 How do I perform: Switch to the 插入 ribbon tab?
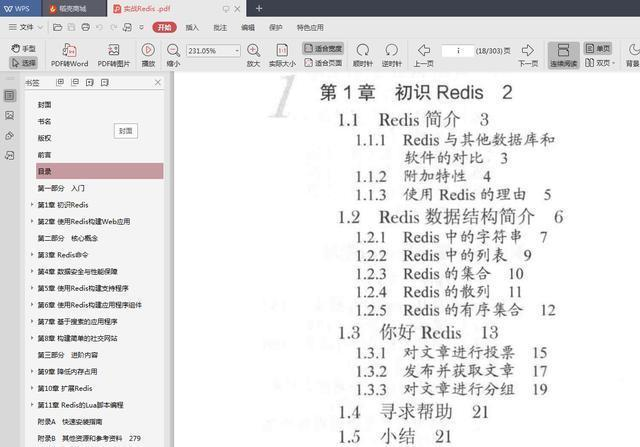pos(192,27)
